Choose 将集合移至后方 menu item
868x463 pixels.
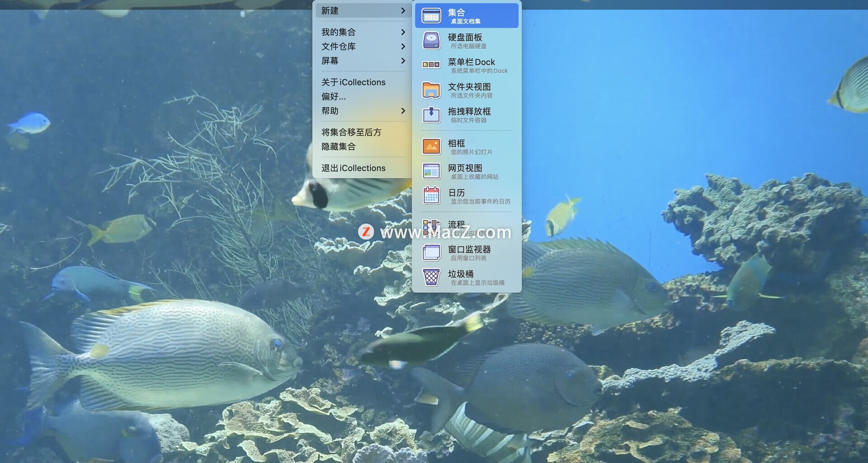click(x=351, y=132)
